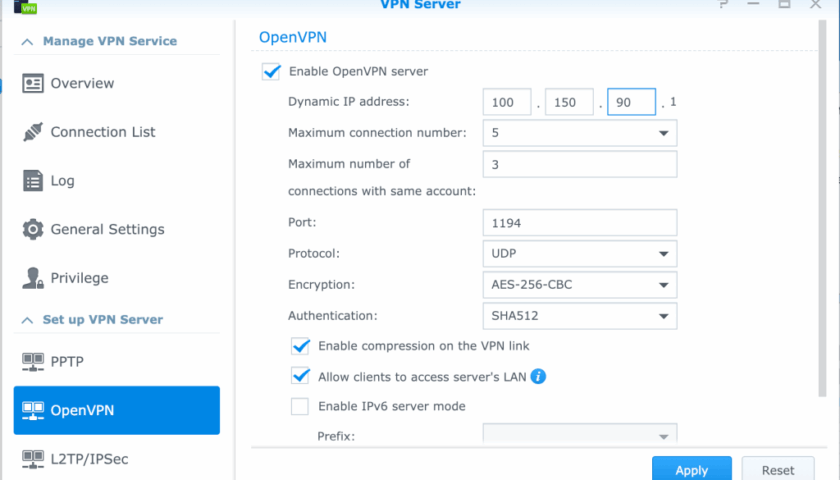The height and width of the screenshot is (480, 840).
Task: Click the Connection List plug icon
Action: coord(33,132)
